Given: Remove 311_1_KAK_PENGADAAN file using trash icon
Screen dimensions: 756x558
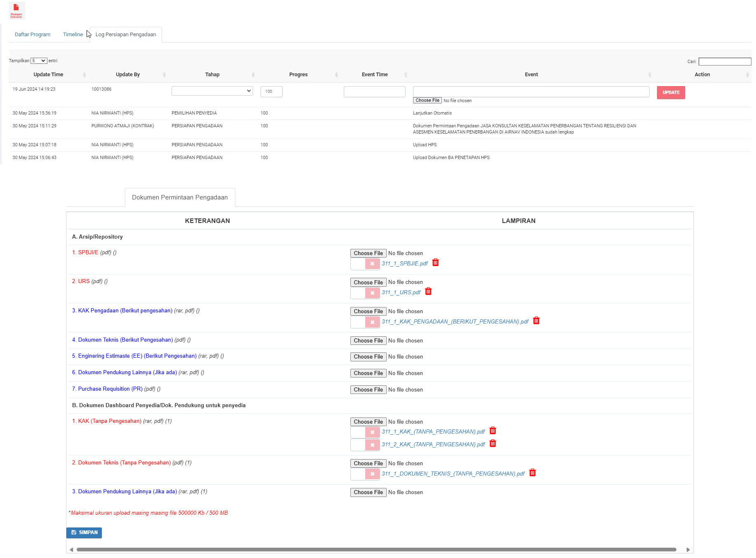Looking at the screenshot, I should pos(536,321).
